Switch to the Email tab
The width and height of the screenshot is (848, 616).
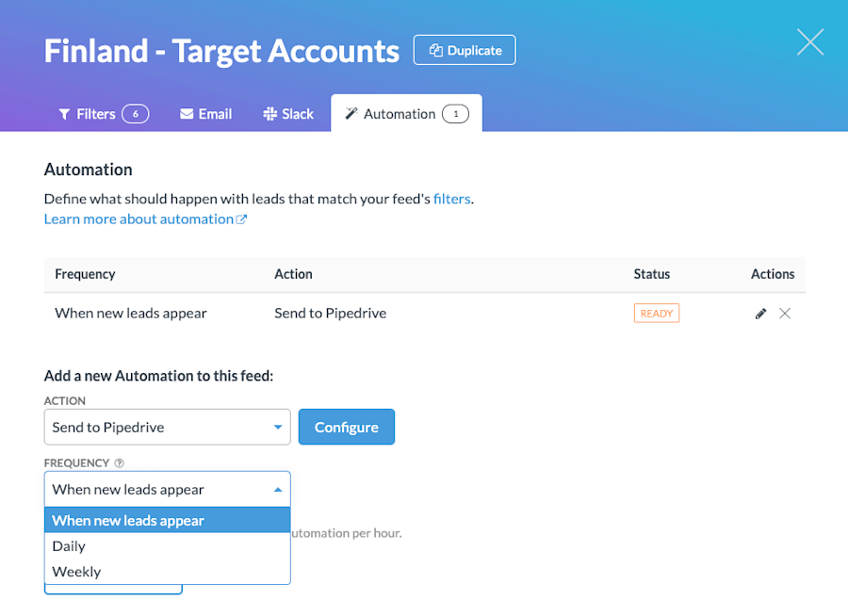pyautogui.click(x=205, y=113)
